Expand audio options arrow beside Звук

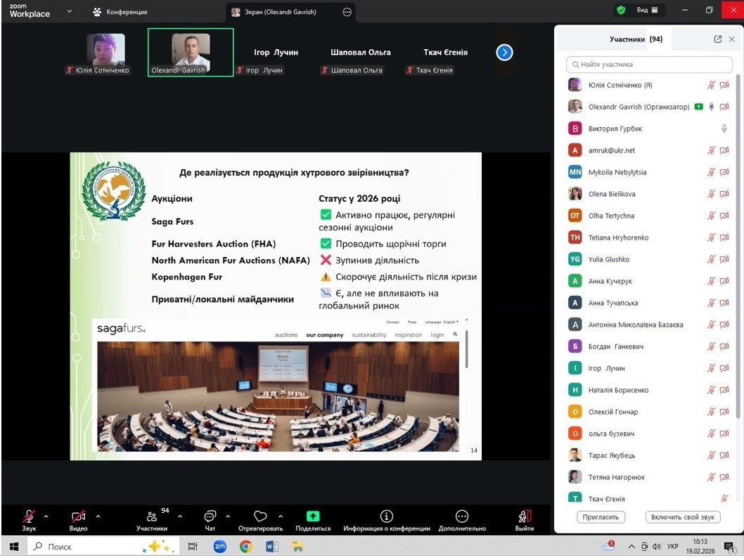[46, 516]
